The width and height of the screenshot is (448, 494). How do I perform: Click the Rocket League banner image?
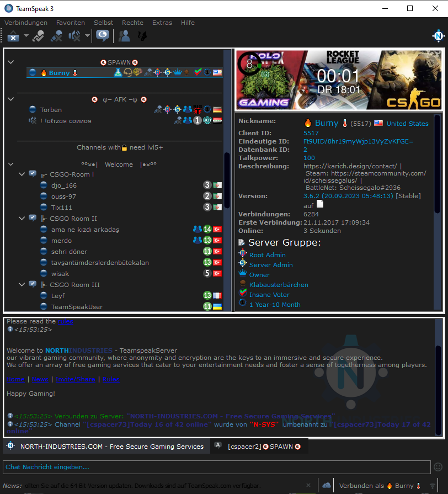pos(339,80)
